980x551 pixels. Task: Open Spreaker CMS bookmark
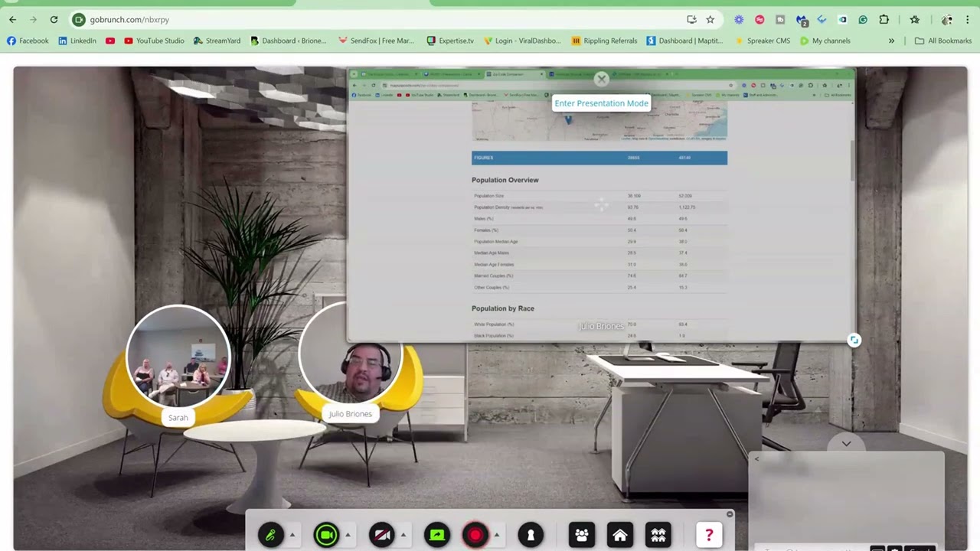point(762,41)
